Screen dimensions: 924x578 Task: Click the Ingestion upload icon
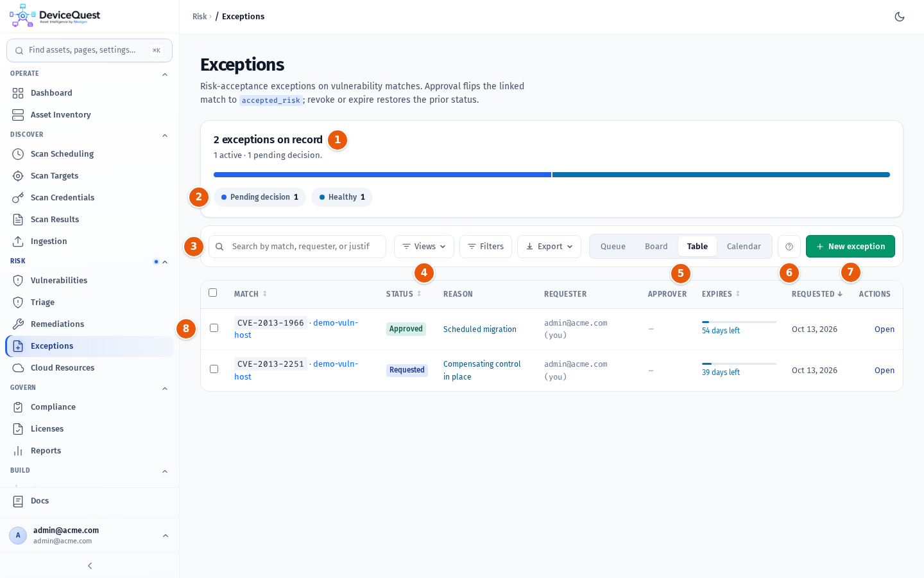click(18, 241)
